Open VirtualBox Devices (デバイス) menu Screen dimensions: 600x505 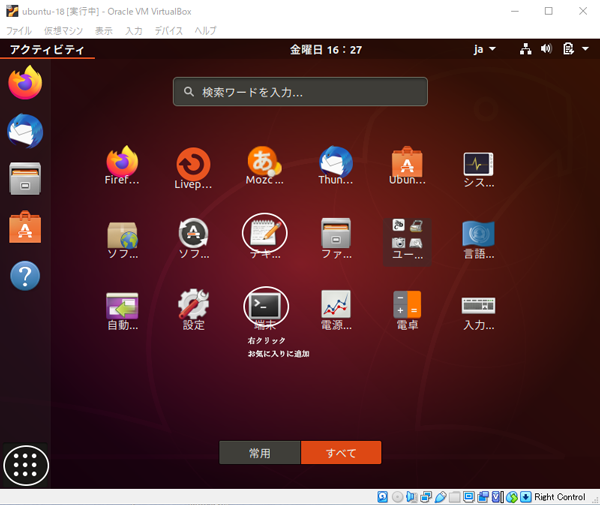click(168, 31)
